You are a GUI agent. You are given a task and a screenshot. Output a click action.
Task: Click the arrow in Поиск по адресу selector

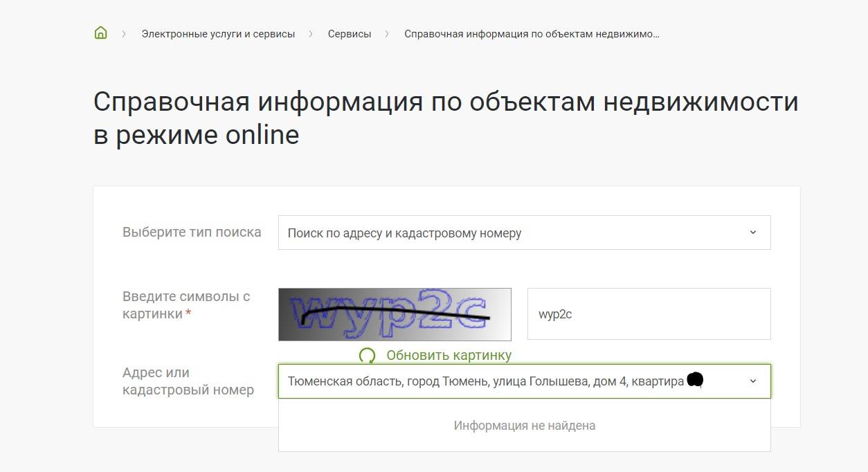(x=753, y=233)
